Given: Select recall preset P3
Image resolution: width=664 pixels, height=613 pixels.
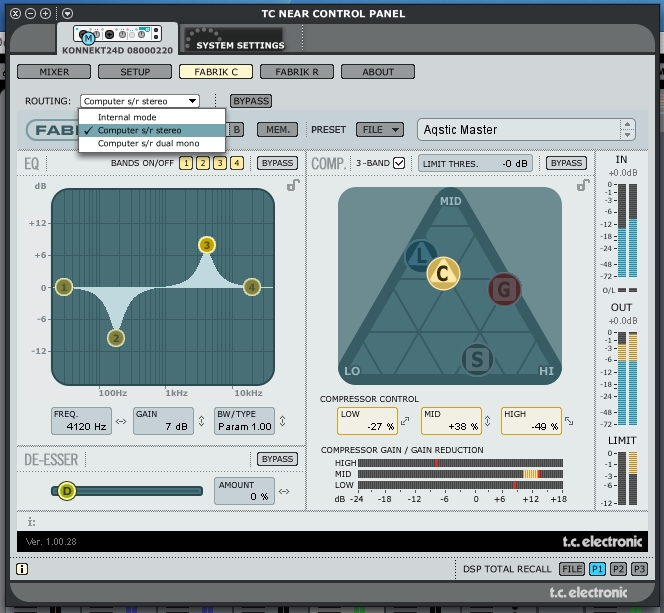Looking at the screenshot, I should click(x=639, y=569).
